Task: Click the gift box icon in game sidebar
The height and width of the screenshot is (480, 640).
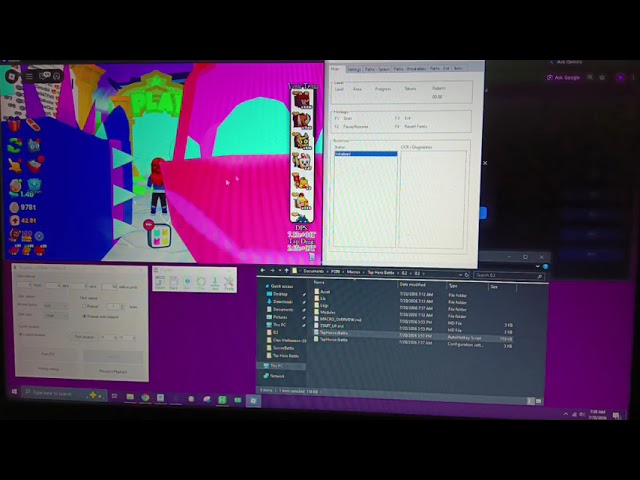Action: click(x=14, y=124)
